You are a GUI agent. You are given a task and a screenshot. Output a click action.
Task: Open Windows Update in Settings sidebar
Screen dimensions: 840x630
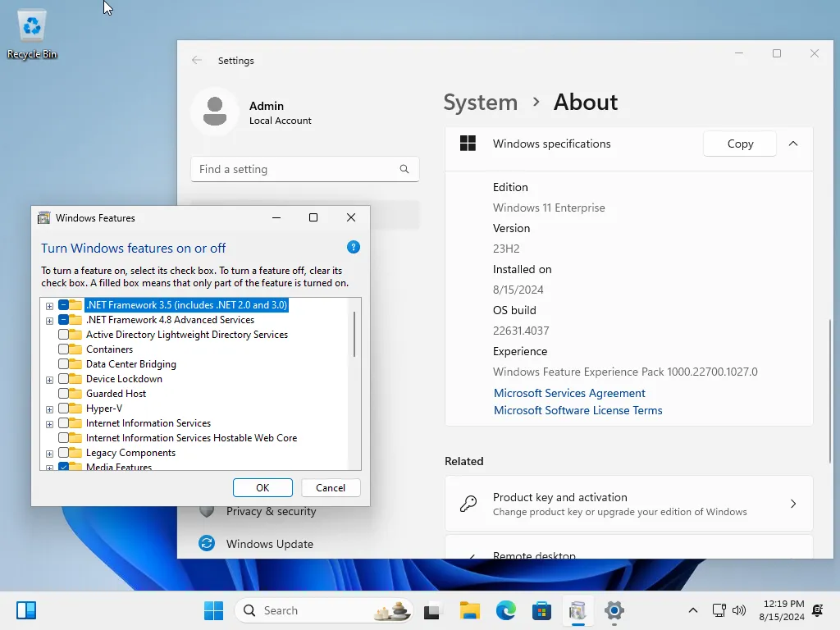(269, 544)
